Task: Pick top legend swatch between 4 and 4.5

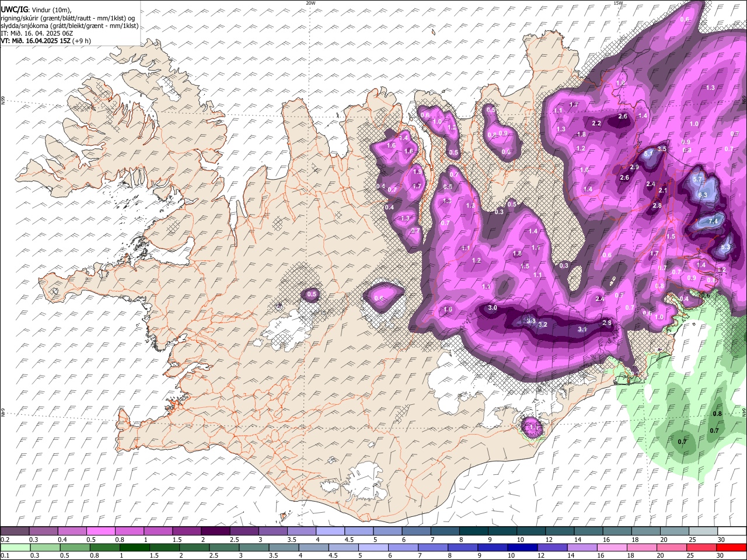Action: point(330,531)
